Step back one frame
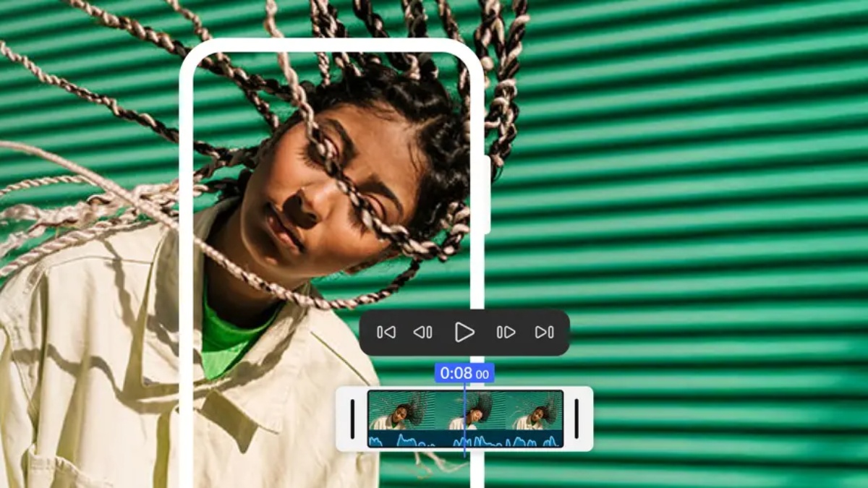The image size is (868, 488). [422, 333]
